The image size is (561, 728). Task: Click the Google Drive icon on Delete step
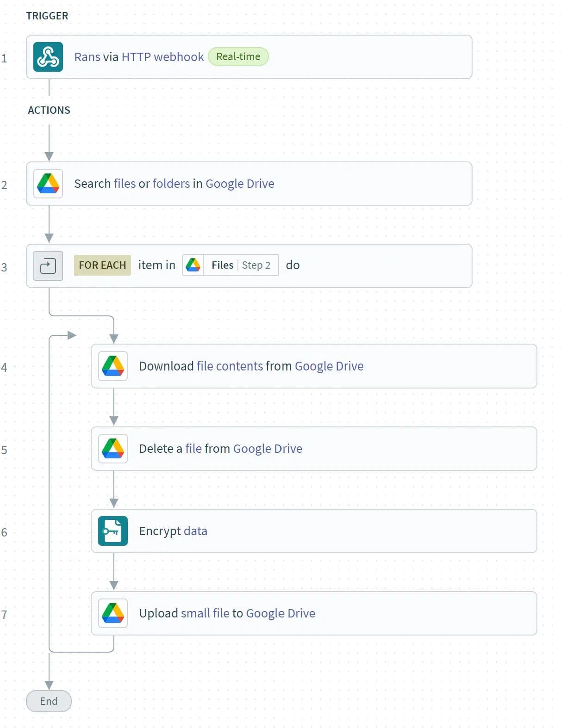tap(113, 449)
